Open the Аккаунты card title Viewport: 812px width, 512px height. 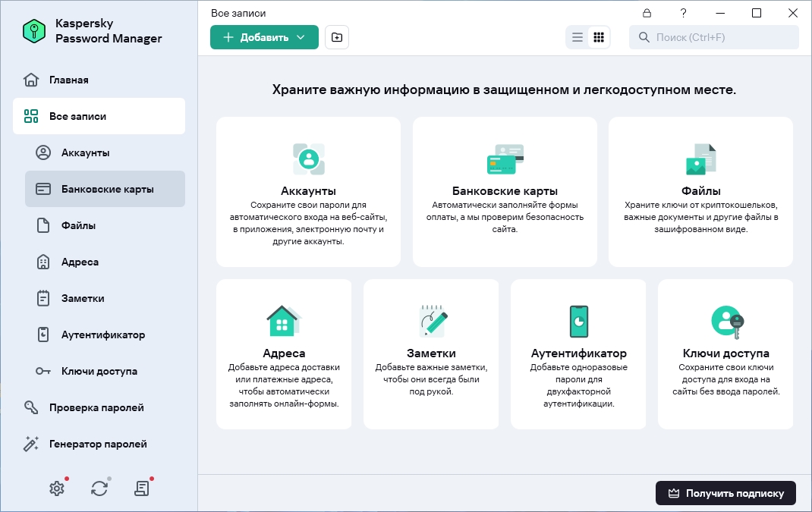coord(309,190)
